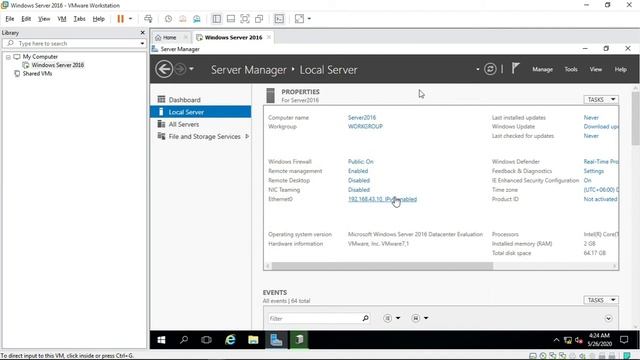Click Windows Firewall Public: On link
This screenshot has height=360, width=640.
click(360, 162)
